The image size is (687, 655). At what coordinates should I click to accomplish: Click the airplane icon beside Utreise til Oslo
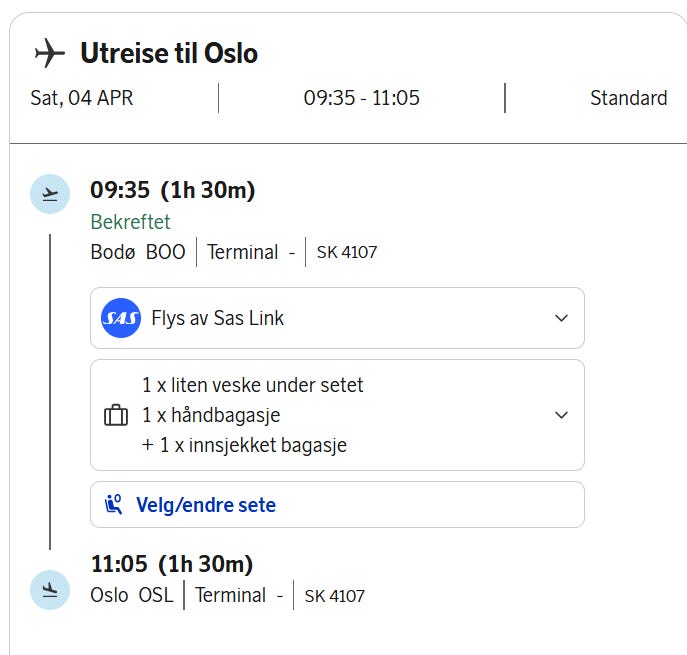pyautogui.click(x=49, y=53)
